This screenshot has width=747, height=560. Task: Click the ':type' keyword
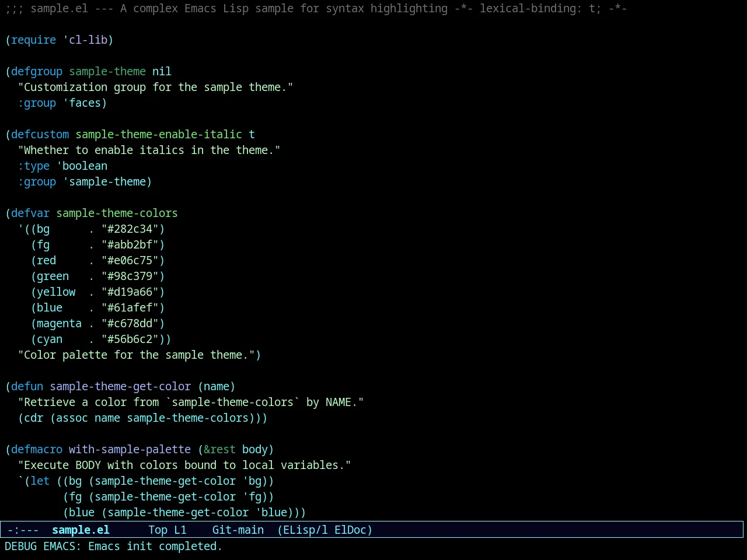click(34, 166)
